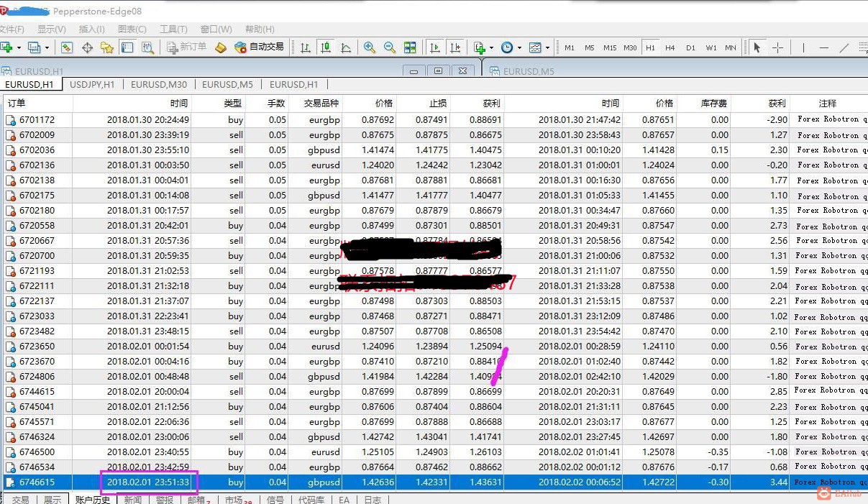Open the periods clock icon
Screen dimensions: 868x504
coord(507,47)
